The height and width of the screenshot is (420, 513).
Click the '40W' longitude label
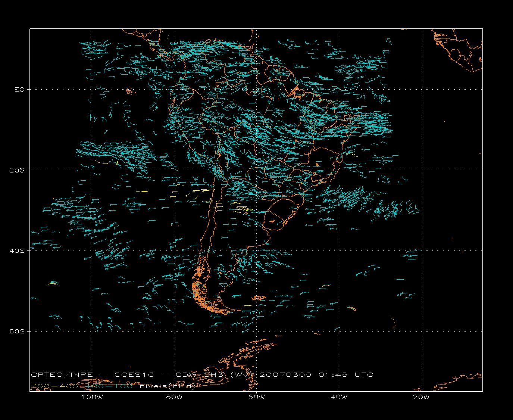[x=339, y=397]
